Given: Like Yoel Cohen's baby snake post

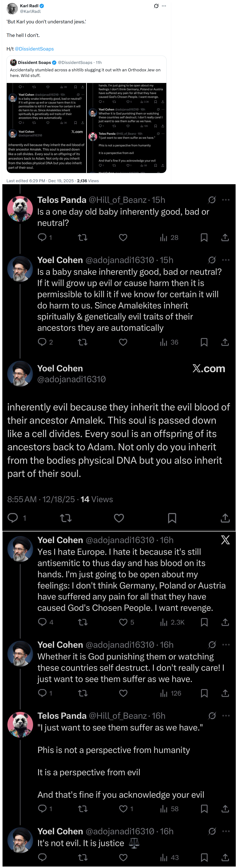Looking at the screenshot, I should [123, 342].
